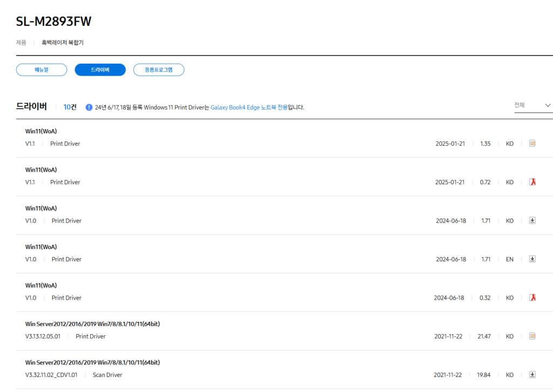The width and height of the screenshot is (553, 392).
Task: Click the SL-M2893FW model title
Action: click(x=53, y=22)
